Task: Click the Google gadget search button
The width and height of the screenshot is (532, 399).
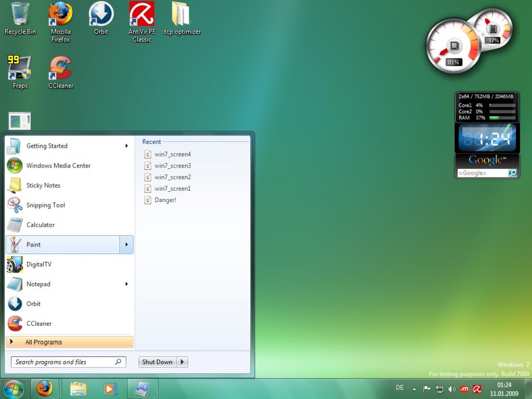Action: (x=513, y=173)
